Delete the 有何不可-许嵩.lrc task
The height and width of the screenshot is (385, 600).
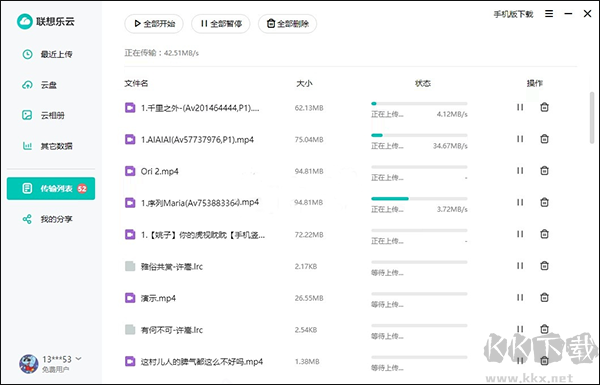point(544,329)
